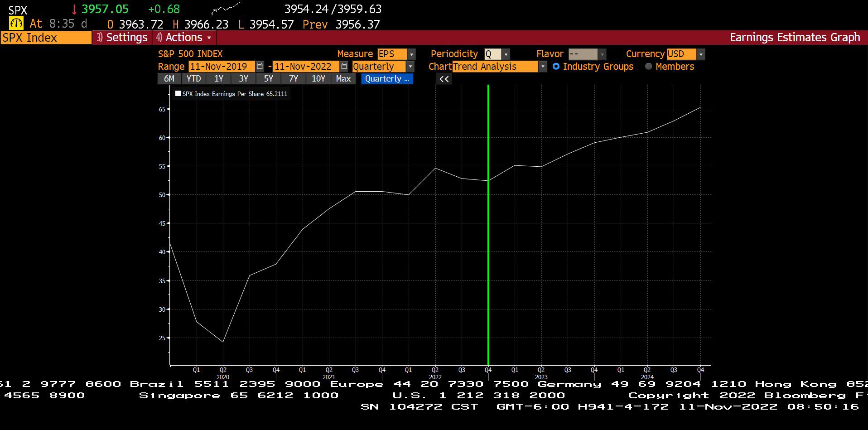Screen dimensions: 868x430
Task: Click the blue Quarterly custom range button
Action: tap(387, 79)
